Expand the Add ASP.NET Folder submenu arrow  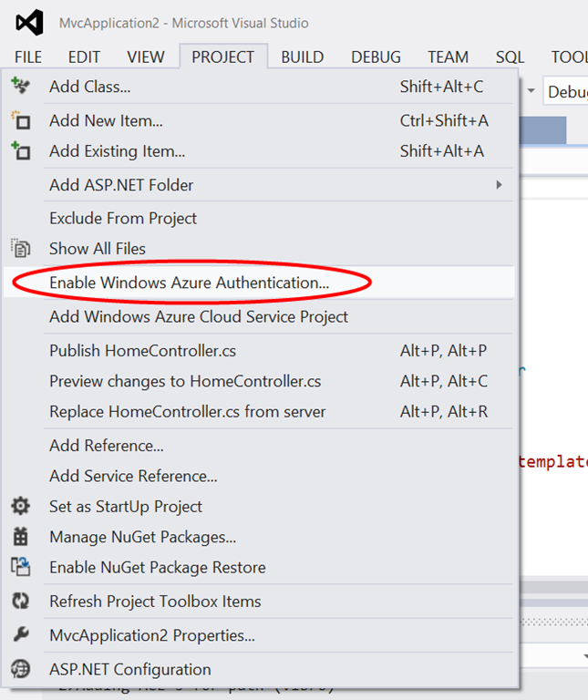pos(500,185)
